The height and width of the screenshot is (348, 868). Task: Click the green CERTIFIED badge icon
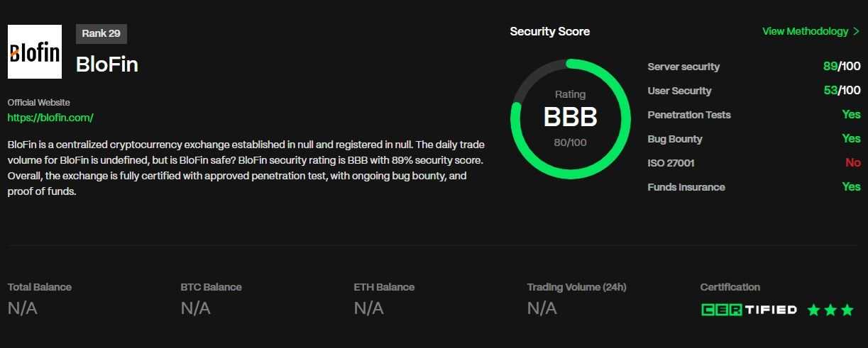(x=749, y=310)
